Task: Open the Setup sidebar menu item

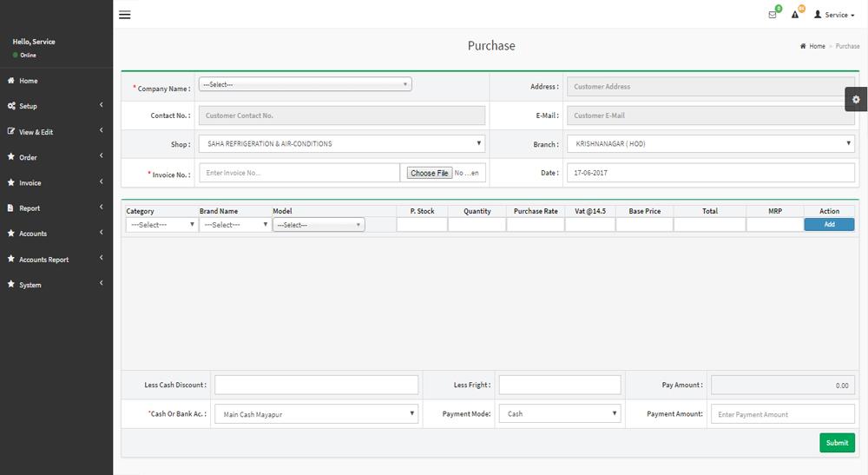Action: [x=56, y=106]
